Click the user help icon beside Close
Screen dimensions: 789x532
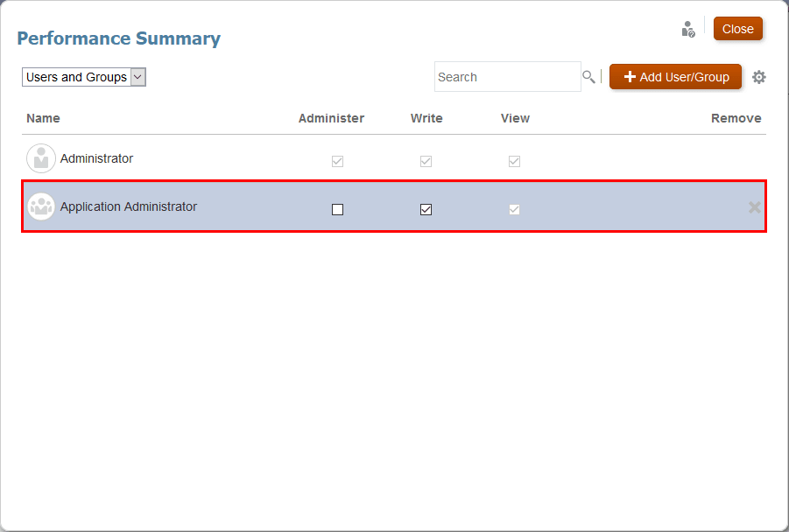[688, 29]
